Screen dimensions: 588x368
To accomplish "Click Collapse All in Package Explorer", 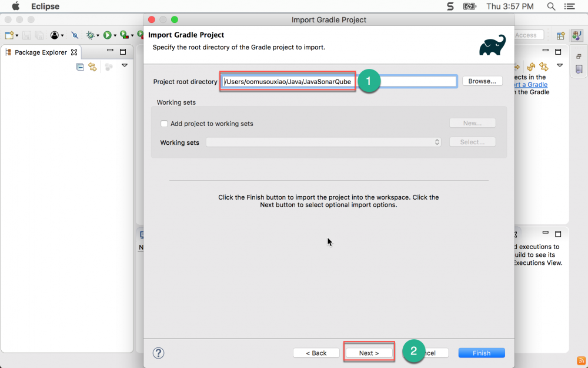I will (x=80, y=67).
